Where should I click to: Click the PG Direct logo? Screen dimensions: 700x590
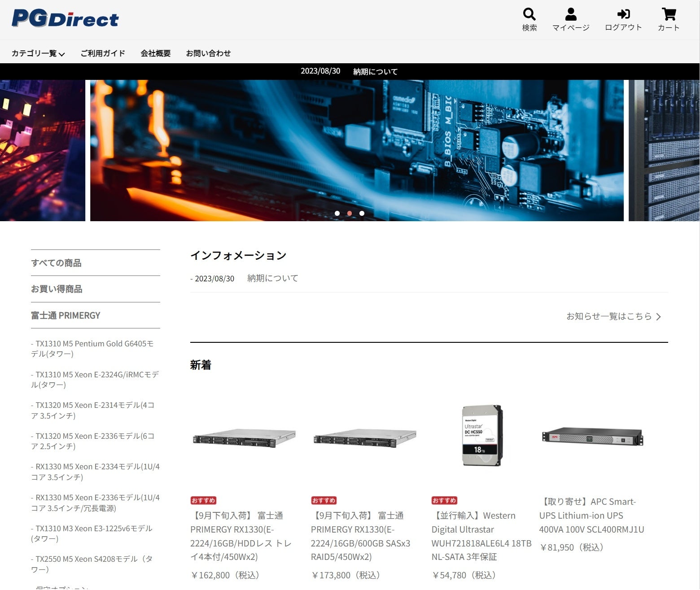tap(65, 18)
